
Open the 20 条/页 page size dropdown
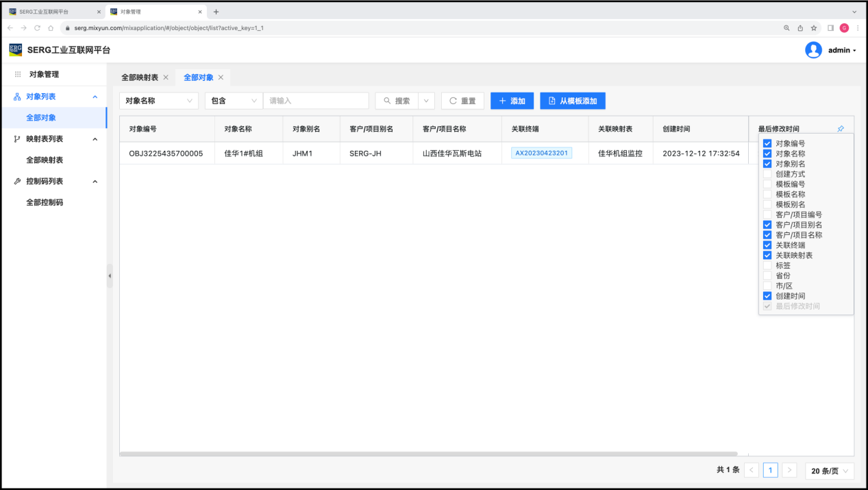[x=830, y=471]
